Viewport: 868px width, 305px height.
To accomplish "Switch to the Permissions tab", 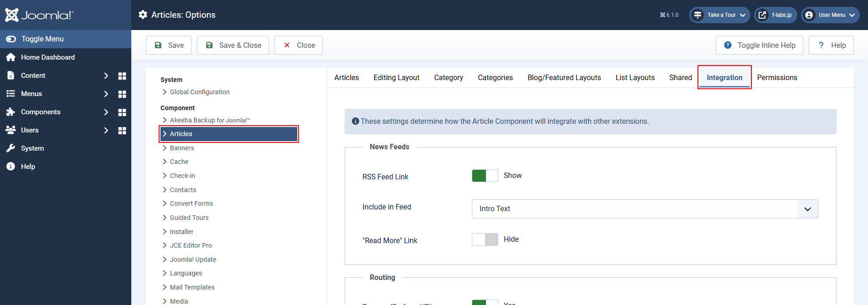I will point(777,78).
